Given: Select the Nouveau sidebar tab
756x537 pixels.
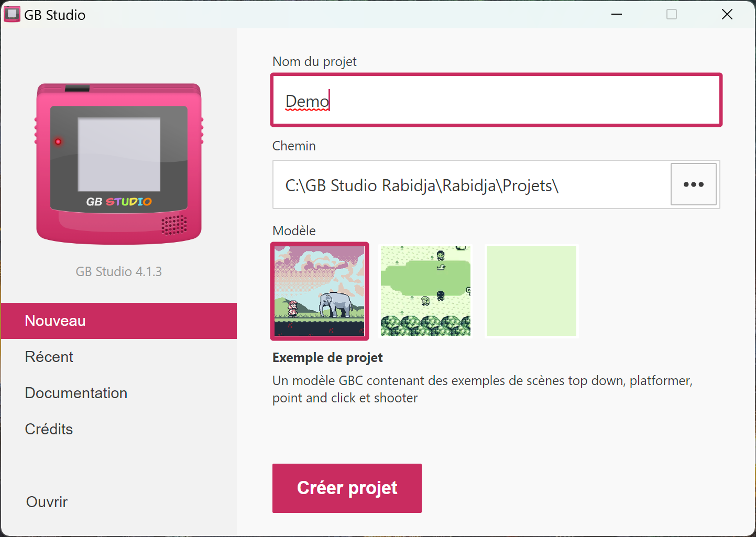Looking at the screenshot, I should (x=119, y=321).
